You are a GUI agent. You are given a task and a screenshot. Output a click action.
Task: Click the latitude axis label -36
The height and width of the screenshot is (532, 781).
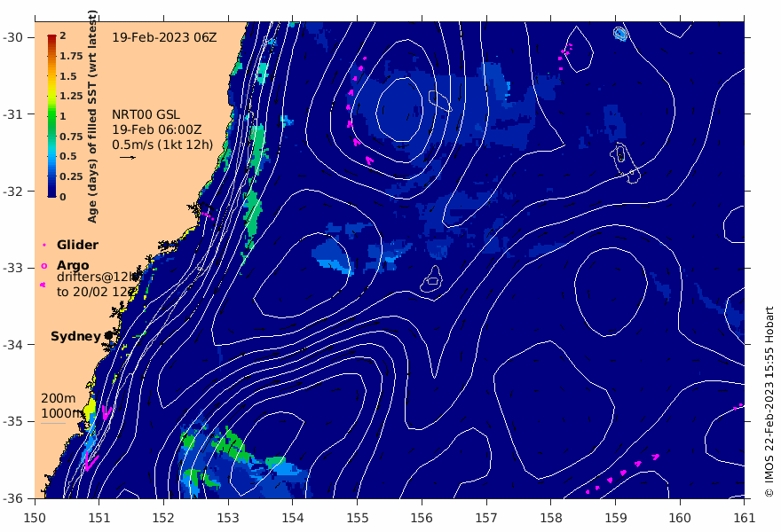[x=12, y=498]
